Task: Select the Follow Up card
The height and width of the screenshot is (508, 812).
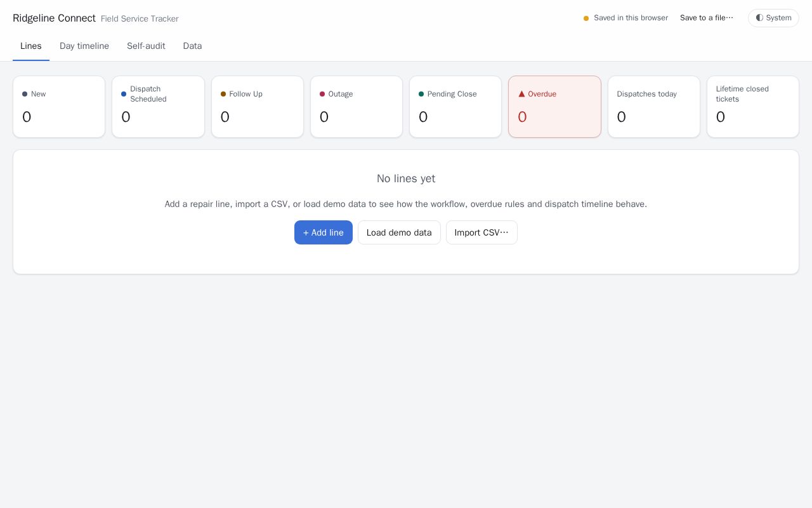Action: point(258,107)
